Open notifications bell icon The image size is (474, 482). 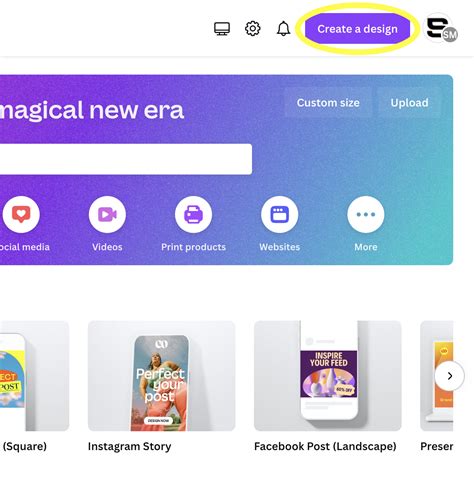pyautogui.click(x=283, y=29)
